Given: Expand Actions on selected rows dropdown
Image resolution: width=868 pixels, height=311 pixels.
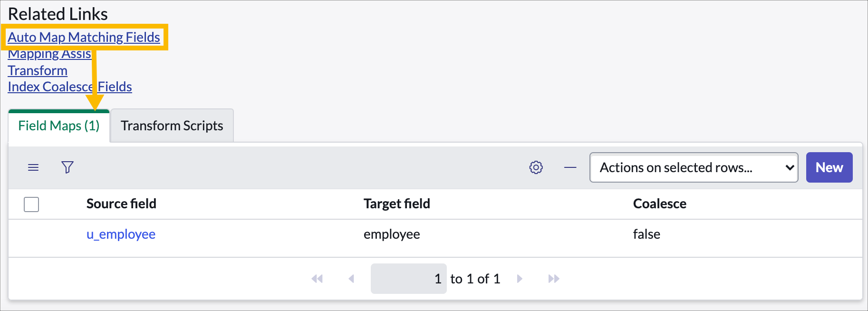Looking at the screenshot, I should (694, 167).
